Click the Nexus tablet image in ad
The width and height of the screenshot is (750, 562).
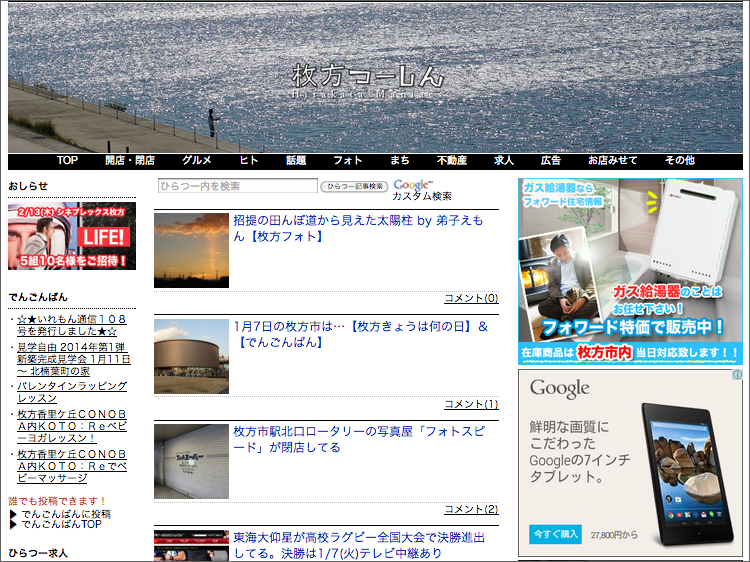pos(688,475)
